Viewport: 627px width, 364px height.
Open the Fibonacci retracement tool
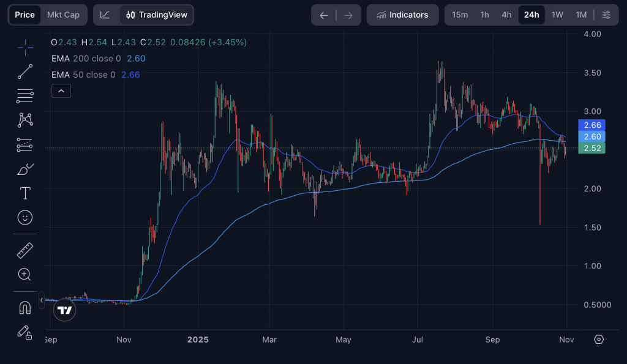[x=25, y=95]
